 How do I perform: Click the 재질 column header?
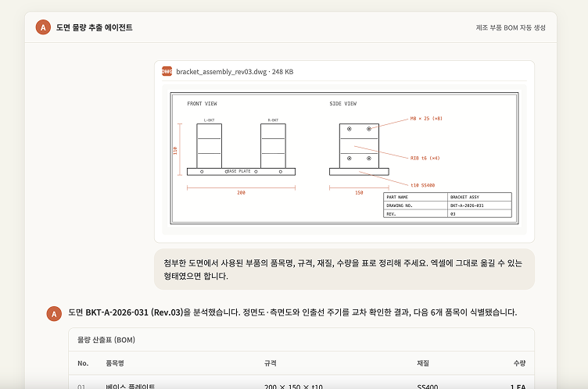[x=423, y=363]
